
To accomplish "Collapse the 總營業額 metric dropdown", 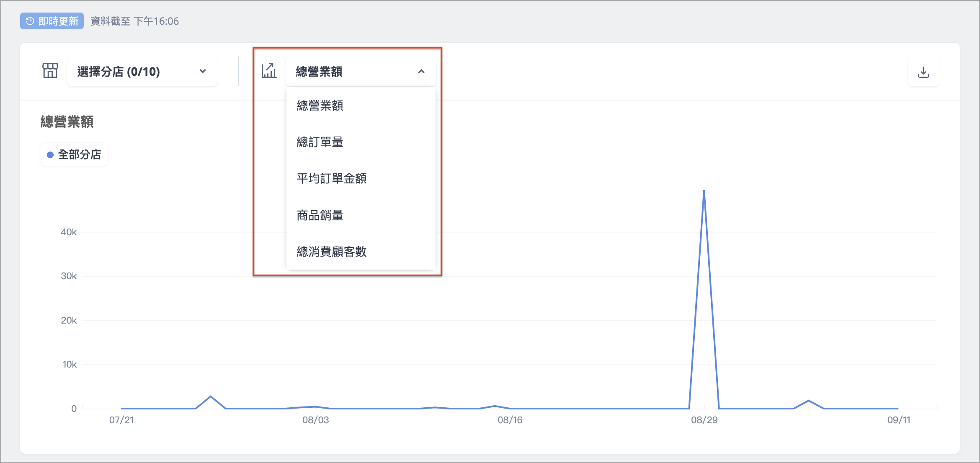I will point(361,72).
